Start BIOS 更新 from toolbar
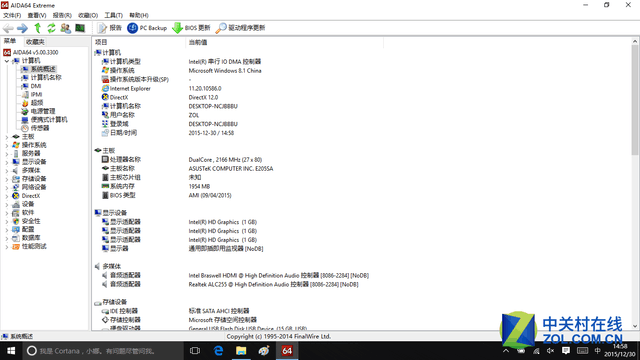Image resolution: width=640 pixels, height=360 pixels. (x=191, y=28)
